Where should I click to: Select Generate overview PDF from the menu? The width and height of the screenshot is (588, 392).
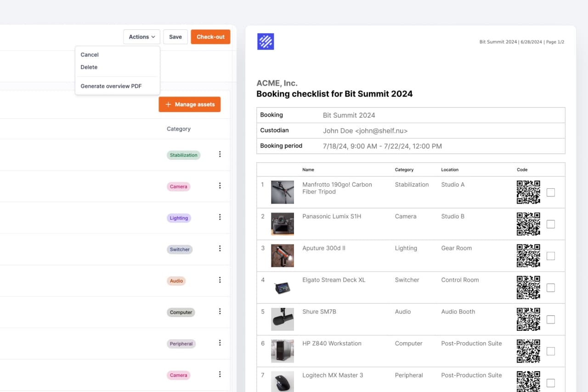click(111, 86)
